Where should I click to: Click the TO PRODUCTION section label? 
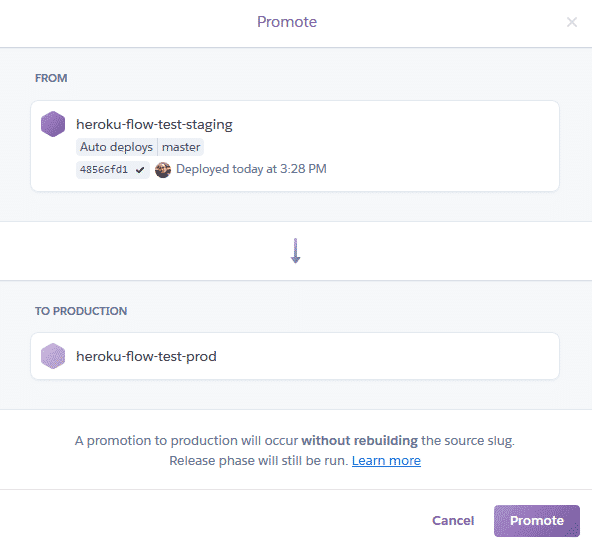(81, 311)
